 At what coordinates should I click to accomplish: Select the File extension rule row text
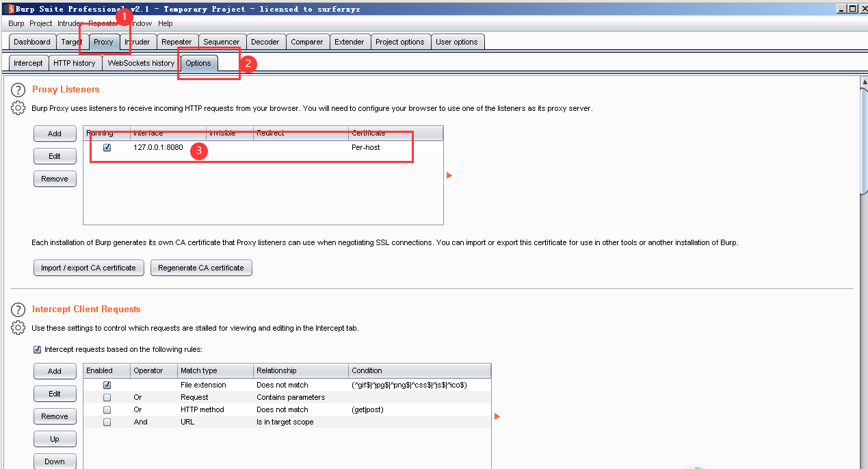coord(203,385)
